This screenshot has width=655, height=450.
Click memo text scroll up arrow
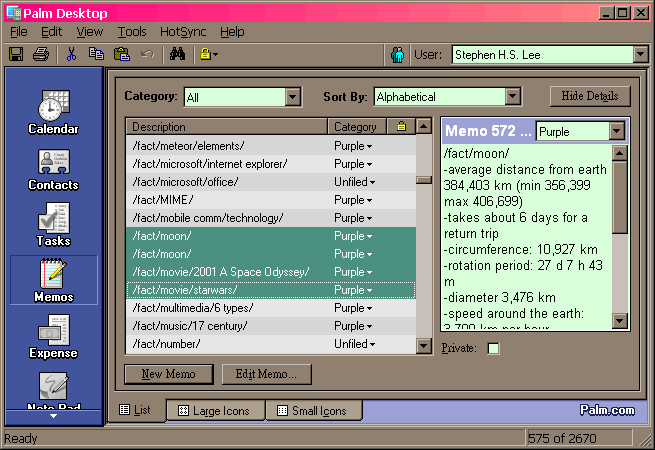[619, 153]
